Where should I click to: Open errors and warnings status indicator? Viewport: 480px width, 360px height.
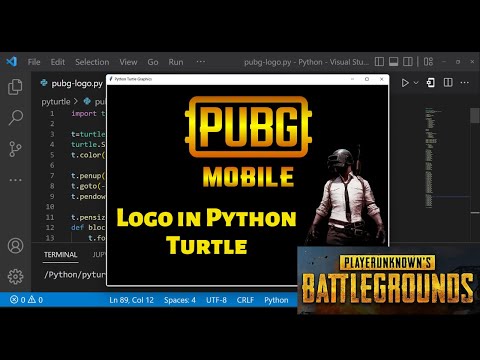pyautogui.click(x=26, y=300)
